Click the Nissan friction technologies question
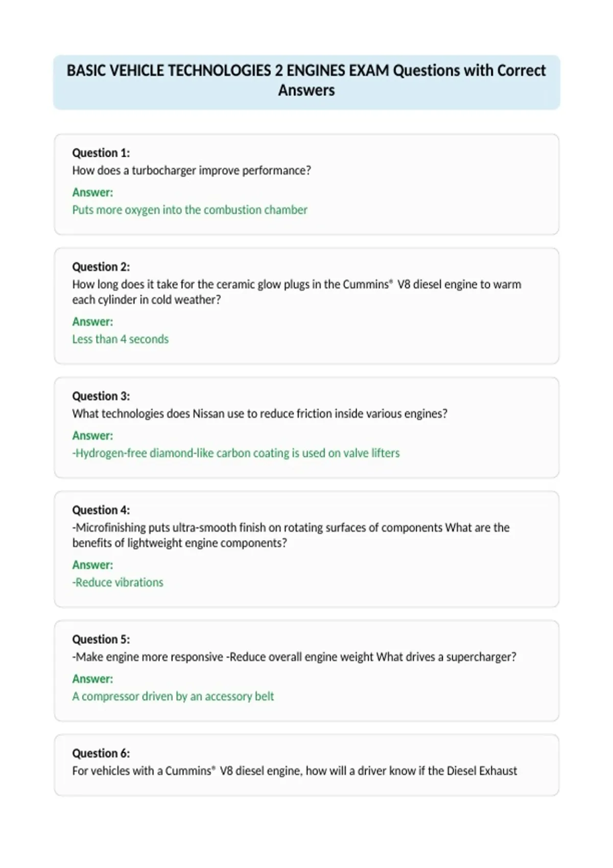 click(x=260, y=414)
